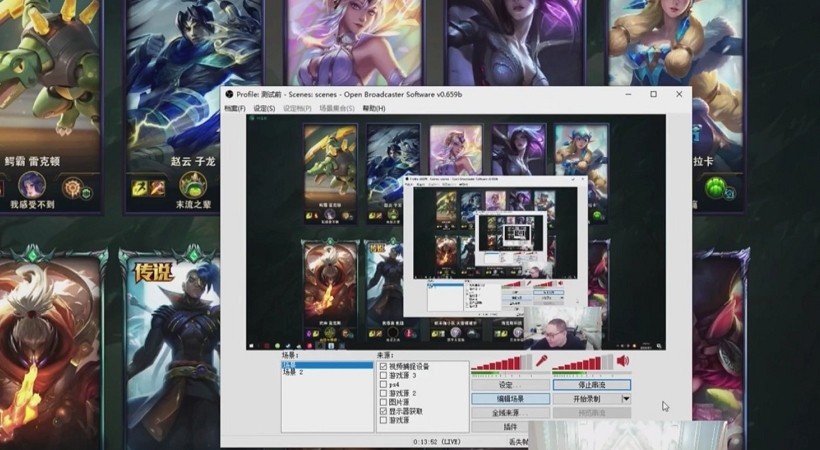Enable the 游戏源 2 source checkbox
This screenshot has width=820, height=450.
[383, 393]
